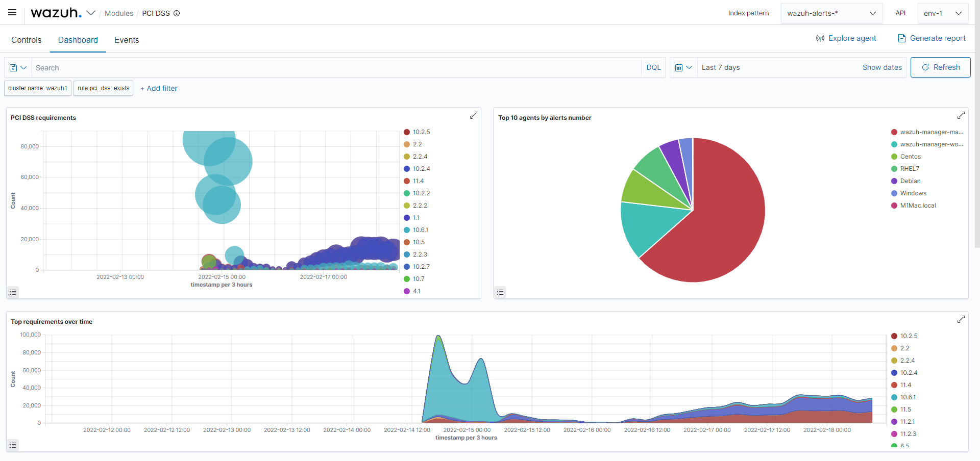
Task: Click the Refresh button
Action: (940, 67)
